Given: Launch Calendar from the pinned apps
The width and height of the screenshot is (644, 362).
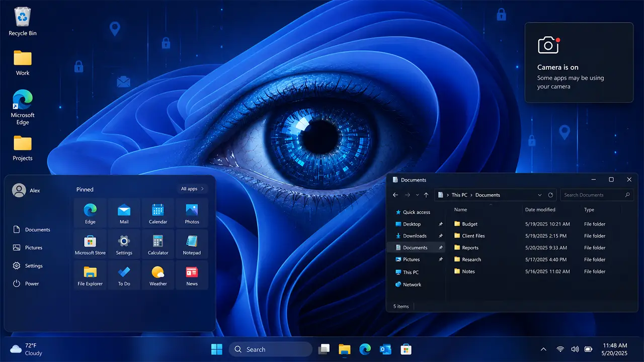Looking at the screenshot, I should click(158, 213).
